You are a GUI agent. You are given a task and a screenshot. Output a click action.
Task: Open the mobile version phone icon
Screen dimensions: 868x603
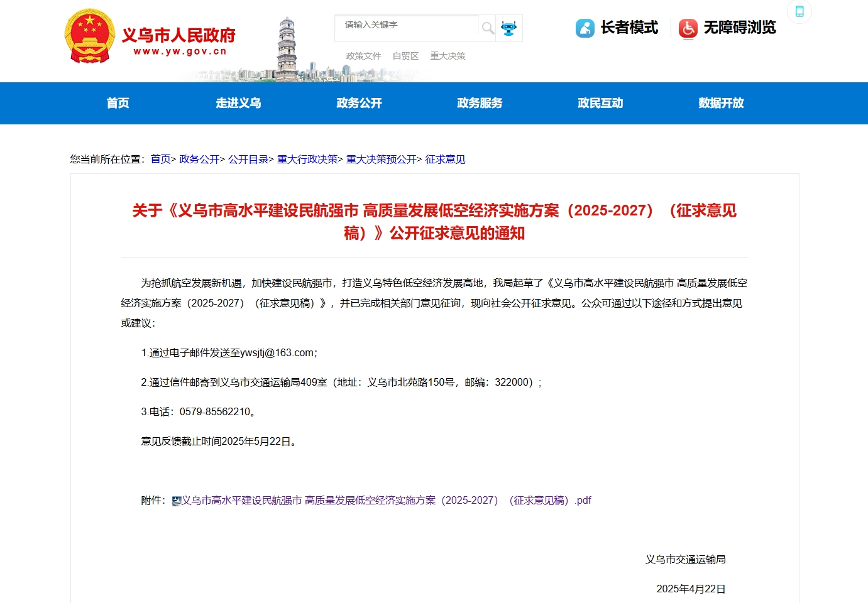click(799, 11)
